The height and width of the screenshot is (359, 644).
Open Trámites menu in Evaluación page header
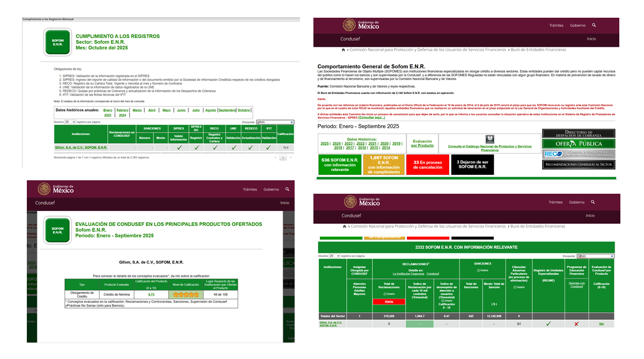click(250, 189)
